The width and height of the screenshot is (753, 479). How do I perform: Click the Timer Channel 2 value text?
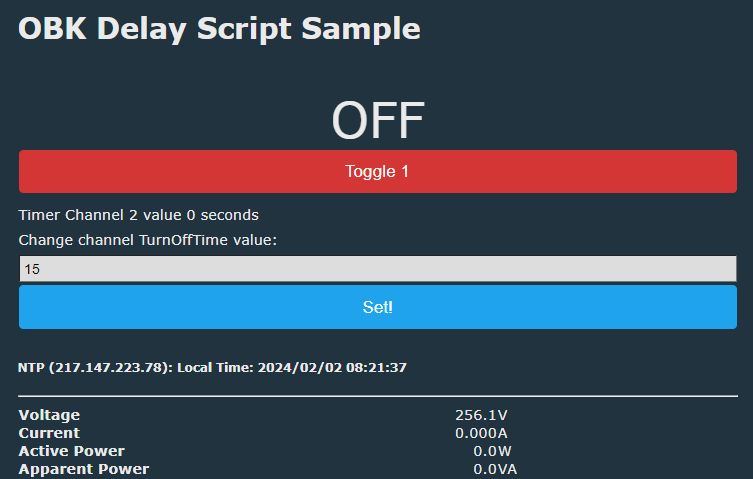click(x=139, y=215)
